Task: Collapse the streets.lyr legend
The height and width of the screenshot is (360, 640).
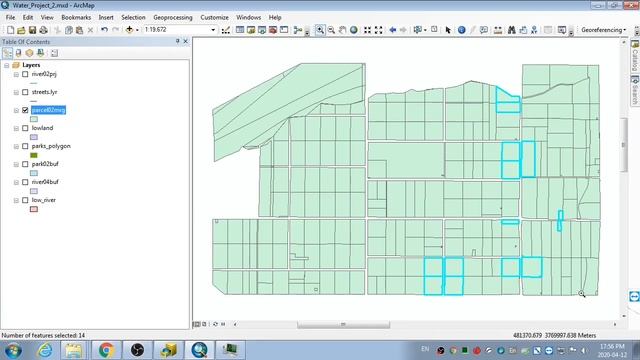Action: [16, 92]
